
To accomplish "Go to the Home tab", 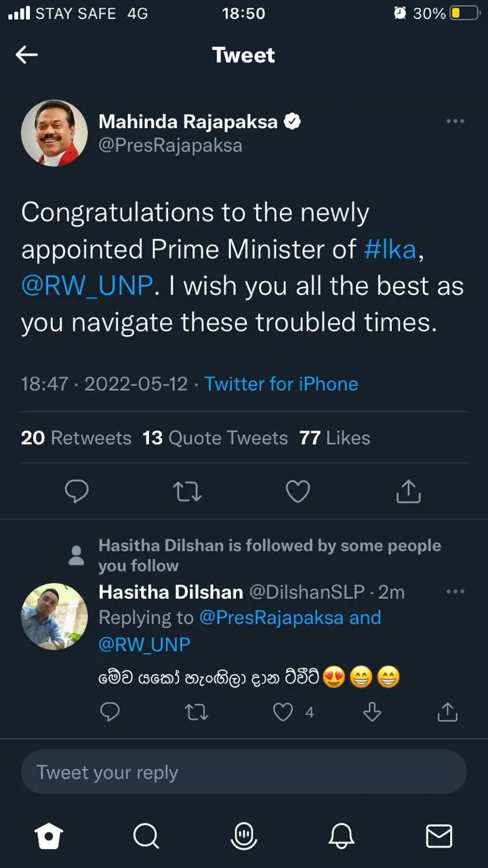I will (49, 836).
